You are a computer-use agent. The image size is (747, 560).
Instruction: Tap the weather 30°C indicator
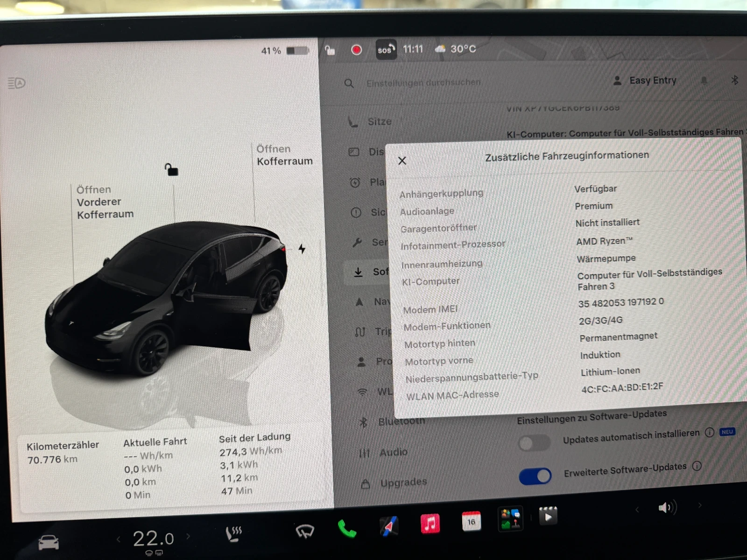[456, 49]
